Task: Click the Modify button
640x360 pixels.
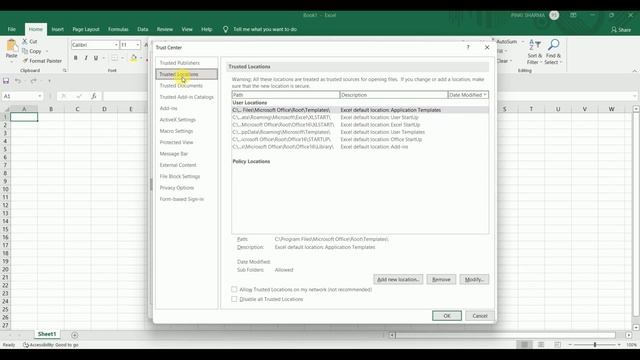Action: (x=474, y=280)
